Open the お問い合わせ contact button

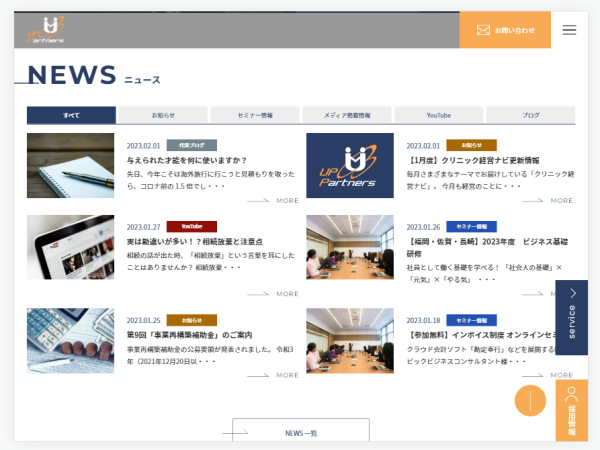tap(505, 30)
